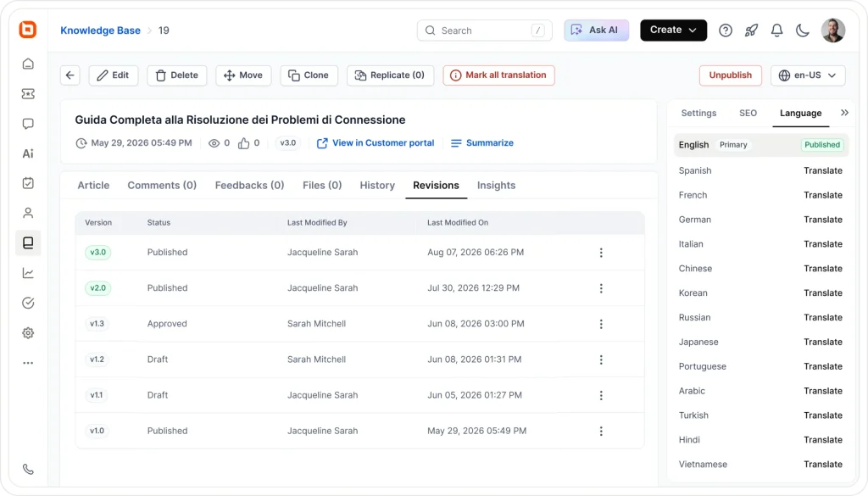Select the English Primary language row

click(x=760, y=144)
